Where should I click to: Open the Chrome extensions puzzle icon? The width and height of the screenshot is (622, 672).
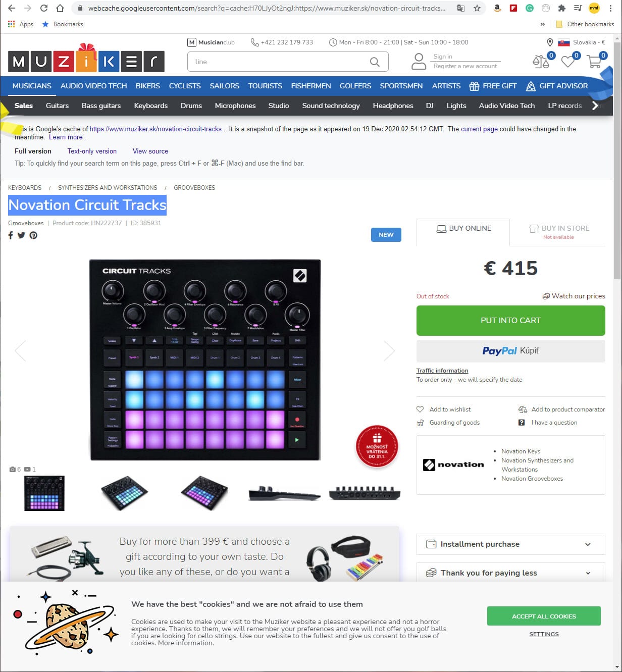562,8
